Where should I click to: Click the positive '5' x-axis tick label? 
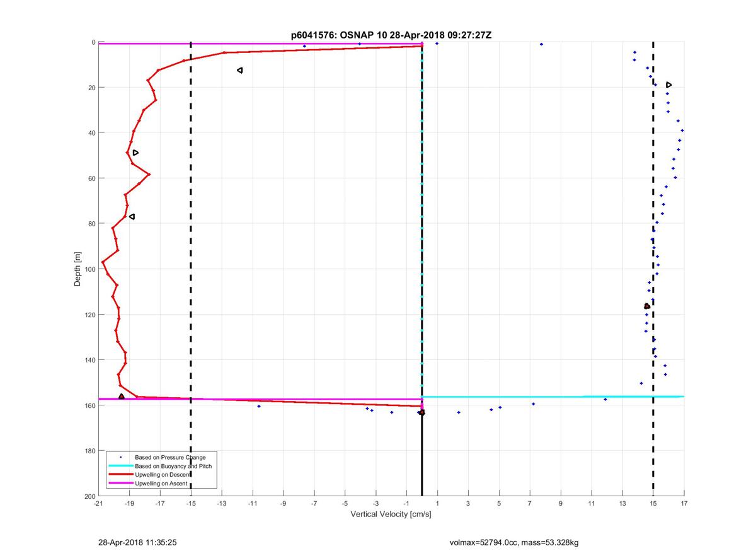point(499,504)
